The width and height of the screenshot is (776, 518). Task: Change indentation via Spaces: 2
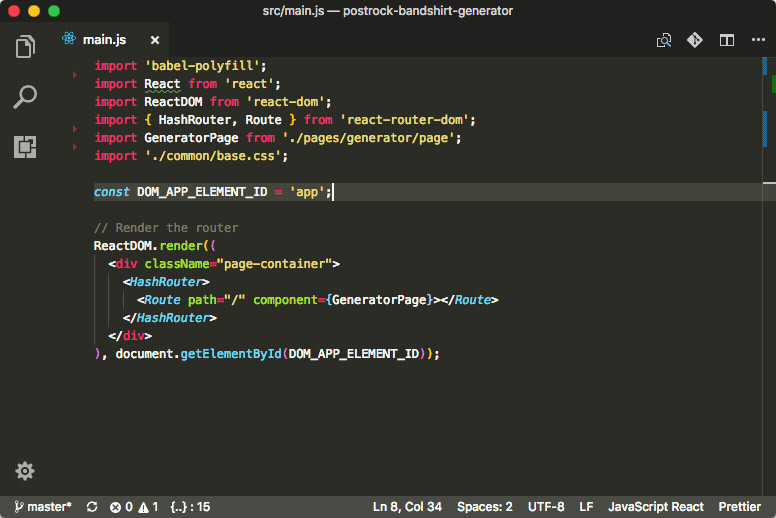(485, 507)
